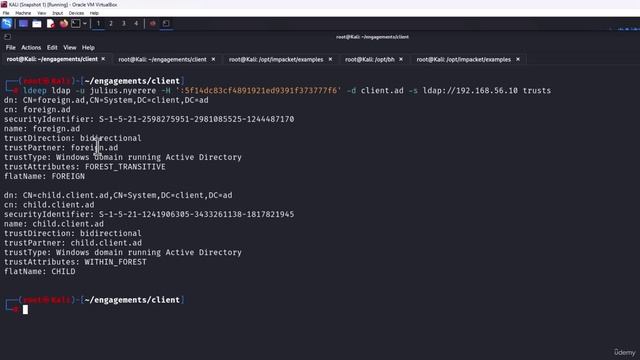
Task: Click the line 'dn: CN=child.client.ad,CN=System,DC=client,DC=ad'
Action: click(118, 195)
